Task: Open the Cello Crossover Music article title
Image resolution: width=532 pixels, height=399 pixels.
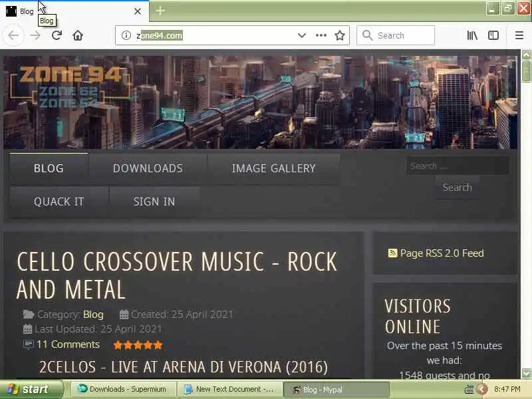Action: (x=177, y=275)
